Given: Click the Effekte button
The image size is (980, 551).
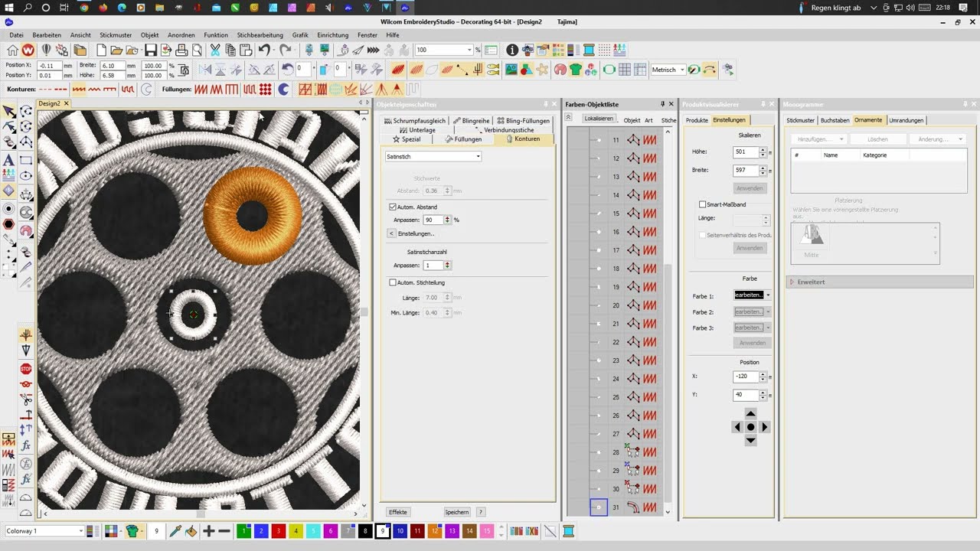Looking at the screenshot, I should click(x=398, y=512).
